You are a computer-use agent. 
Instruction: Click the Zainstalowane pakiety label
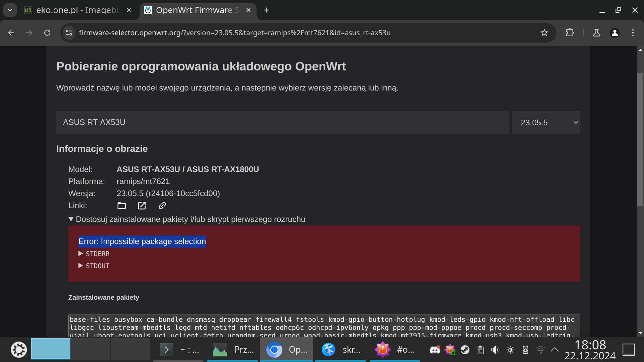point(104,298)
